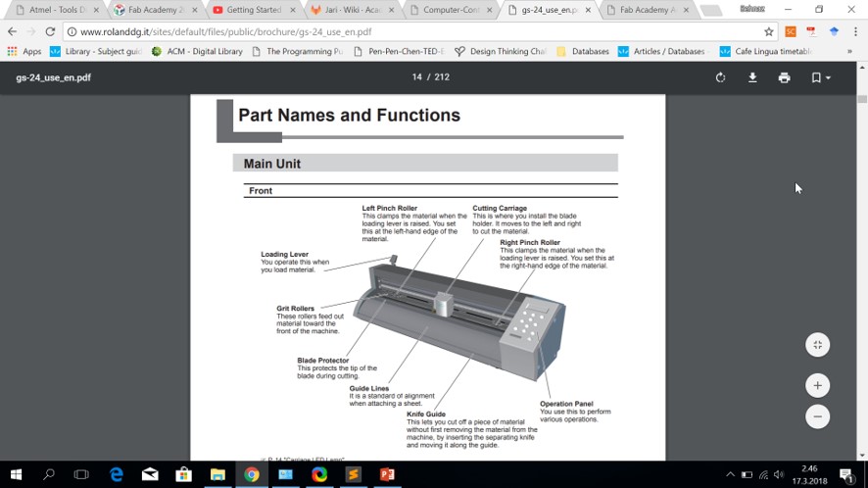Open The Programming Pu bookmark
This screenshot has width=868, height=488.
297,52
